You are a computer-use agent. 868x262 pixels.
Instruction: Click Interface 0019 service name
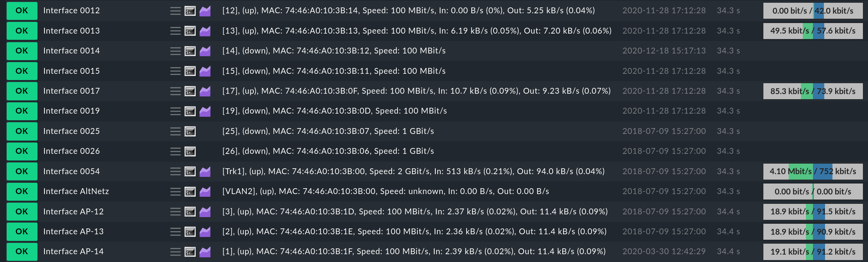71,111
